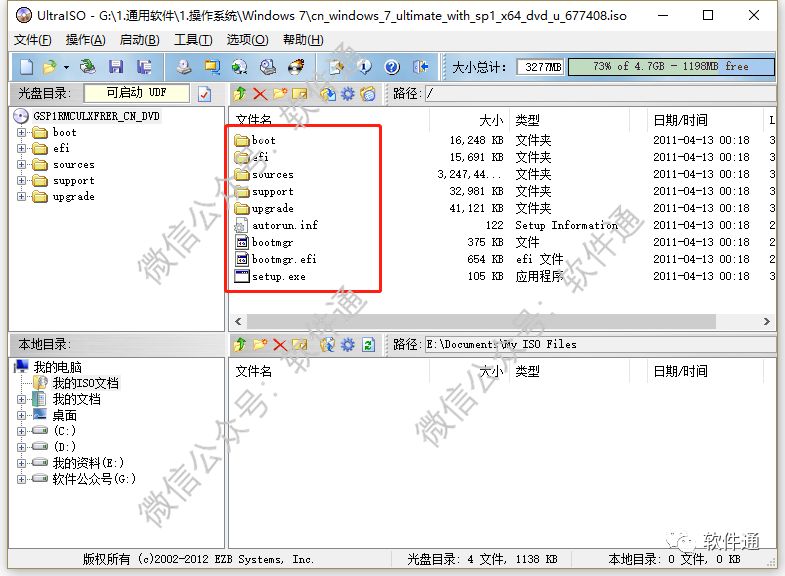Select bootmgr.efi in the disc file list
The image size is (785, 576).
tap(276, 259)
